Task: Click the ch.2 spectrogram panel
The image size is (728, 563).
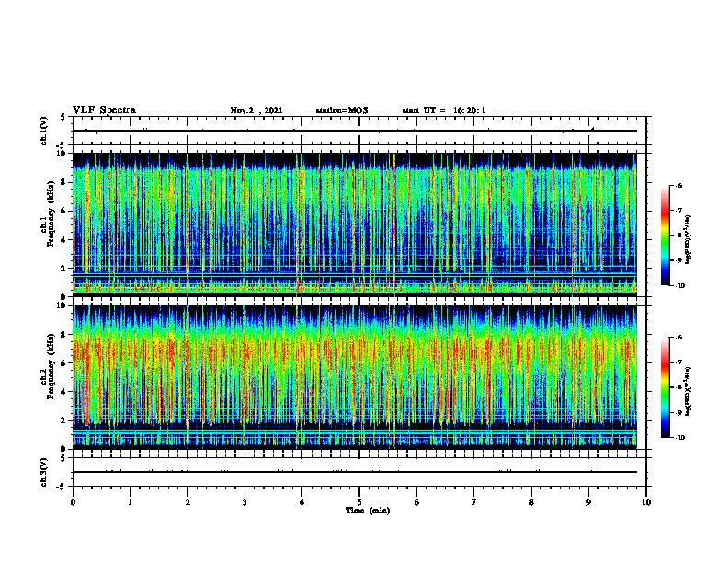Action: (x=354, y=377)
